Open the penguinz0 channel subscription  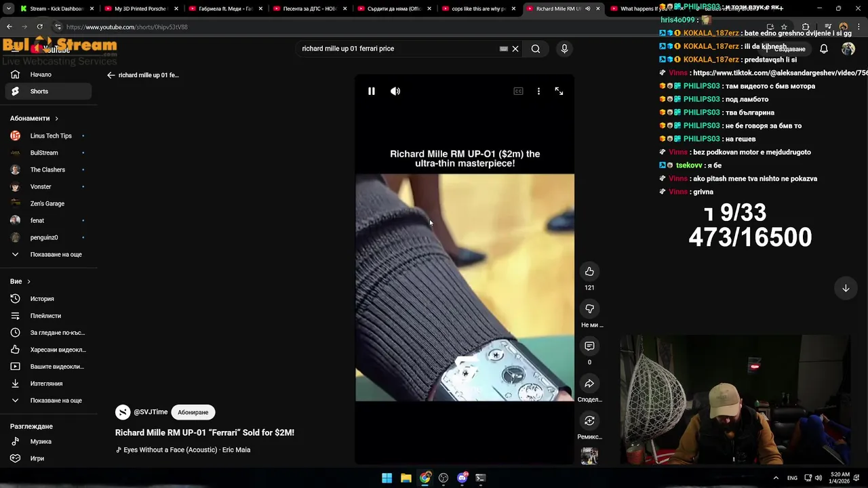[47, 237]
